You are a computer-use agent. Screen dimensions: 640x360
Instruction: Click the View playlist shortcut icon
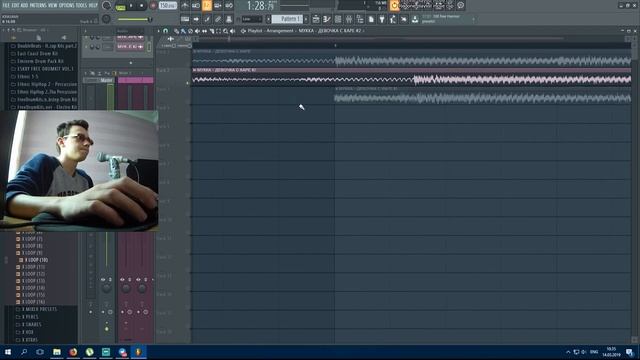click(x=316, y=19)
